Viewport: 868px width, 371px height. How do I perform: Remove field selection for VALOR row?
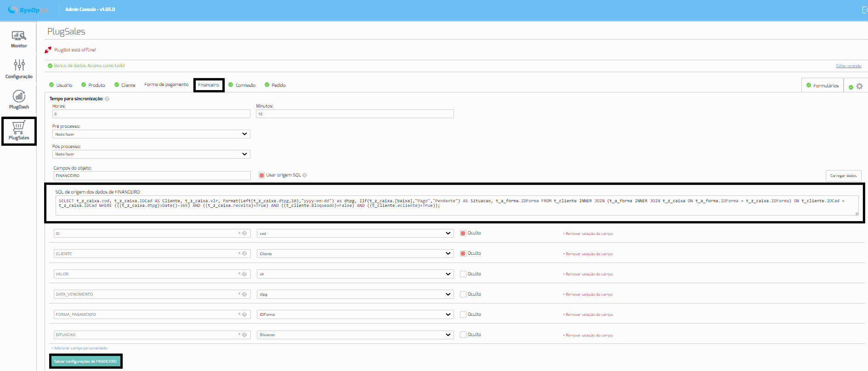(588, 274)
